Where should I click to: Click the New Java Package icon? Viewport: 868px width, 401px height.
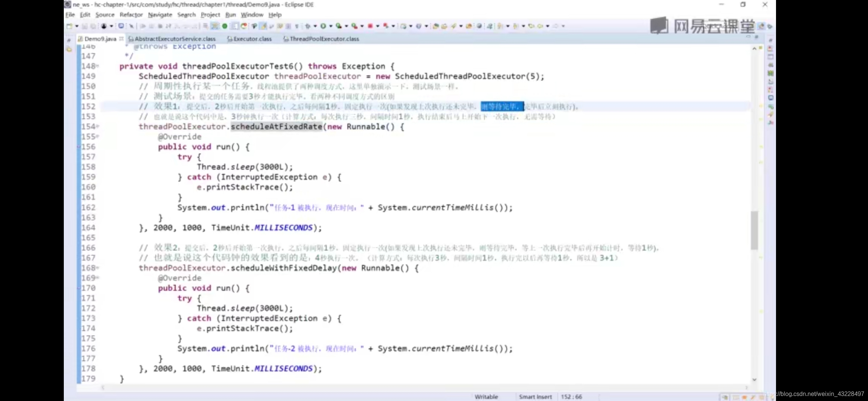click(403, 26)
